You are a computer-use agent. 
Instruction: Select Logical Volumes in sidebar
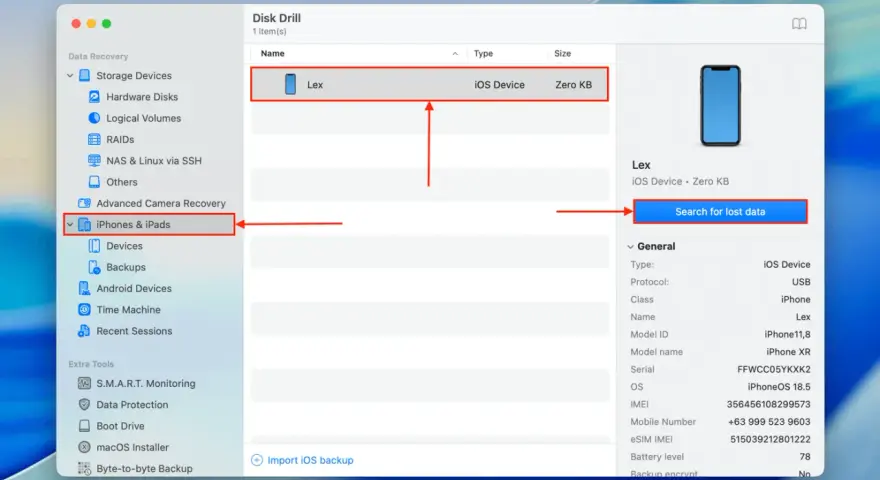coord(144,118)
